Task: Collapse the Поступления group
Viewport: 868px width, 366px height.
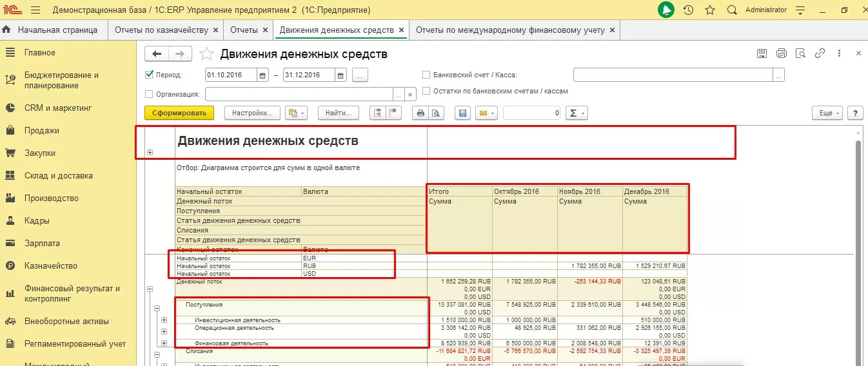Action: click(157, 309)
